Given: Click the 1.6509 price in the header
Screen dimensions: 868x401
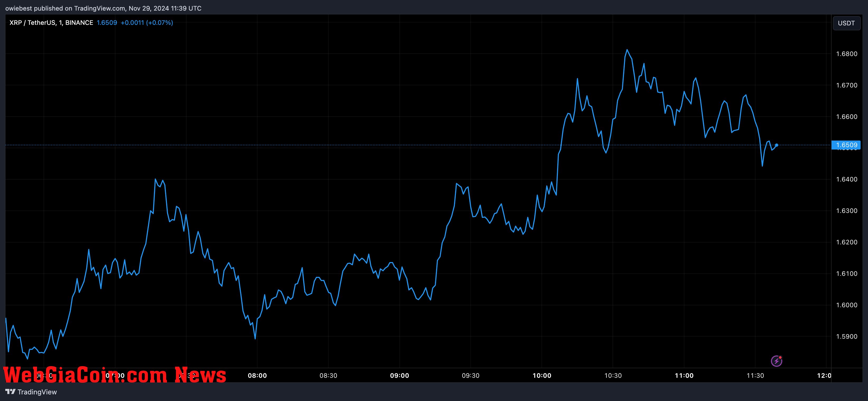Looking at the screenshot, I should [x=107, y=22].
